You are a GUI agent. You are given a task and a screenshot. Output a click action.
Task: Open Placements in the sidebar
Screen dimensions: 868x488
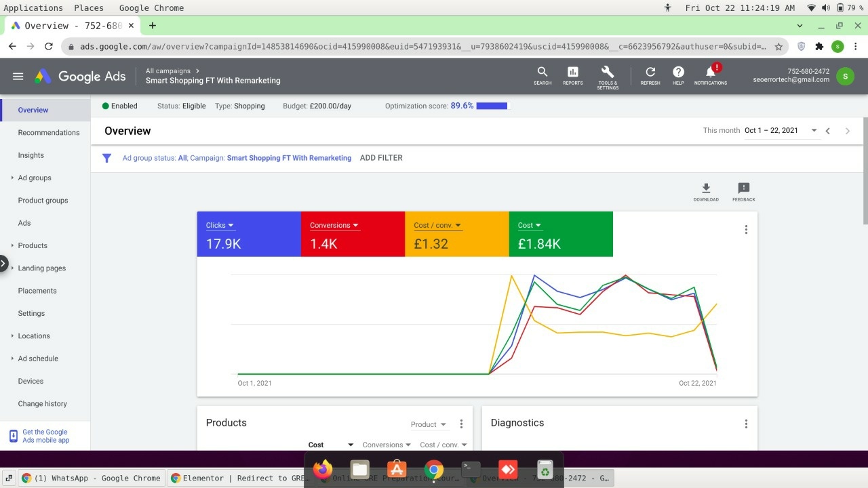[37, 291]
